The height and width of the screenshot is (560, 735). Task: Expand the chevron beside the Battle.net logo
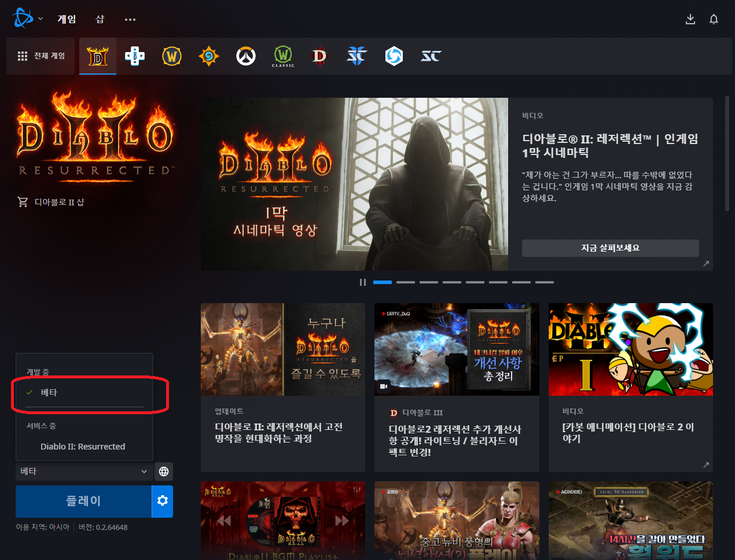[x=41, y=19]
